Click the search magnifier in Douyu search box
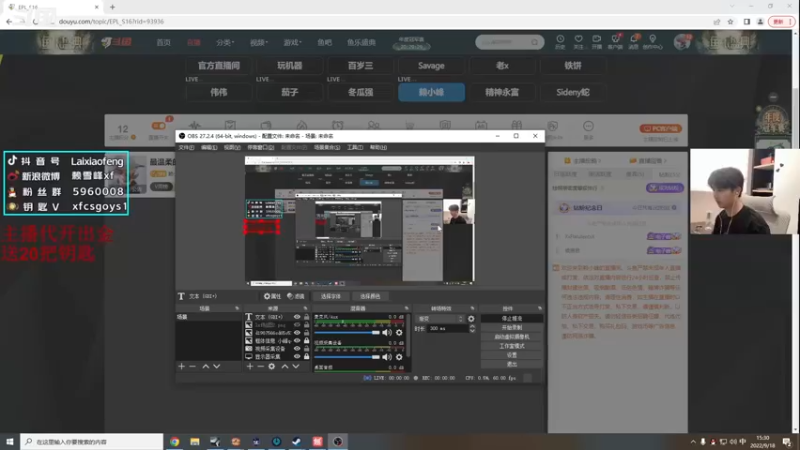 point(534,42)
